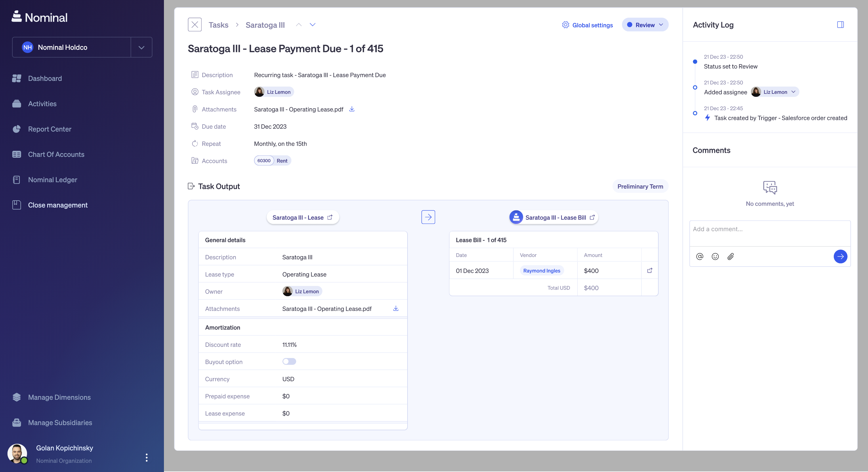Screen dimensions: 868x472
Task: Download the task attachment Operating Lease.pdf
Action: tap(351, 109)
